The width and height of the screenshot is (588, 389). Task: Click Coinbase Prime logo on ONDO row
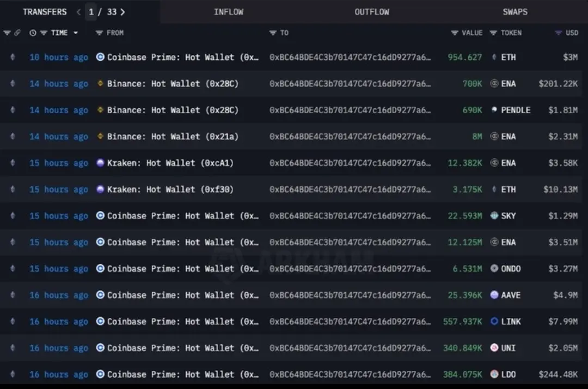tap(100, 269)
